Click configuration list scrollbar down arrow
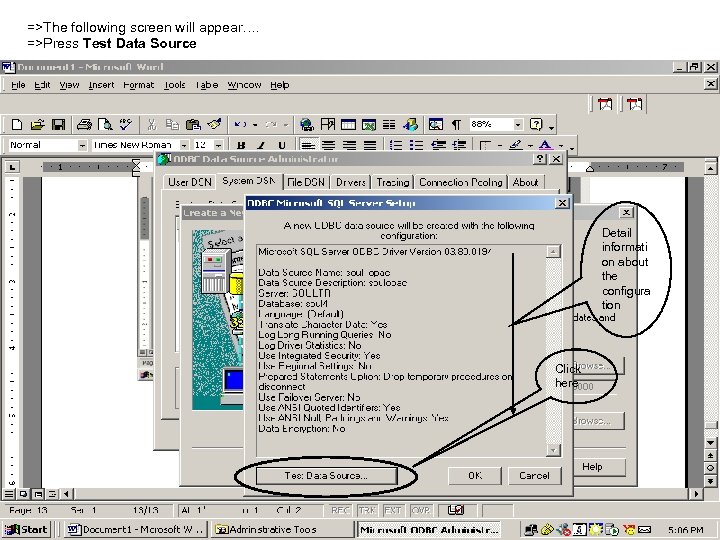This screenshot has width=720, height=540. tap(553, 450)
